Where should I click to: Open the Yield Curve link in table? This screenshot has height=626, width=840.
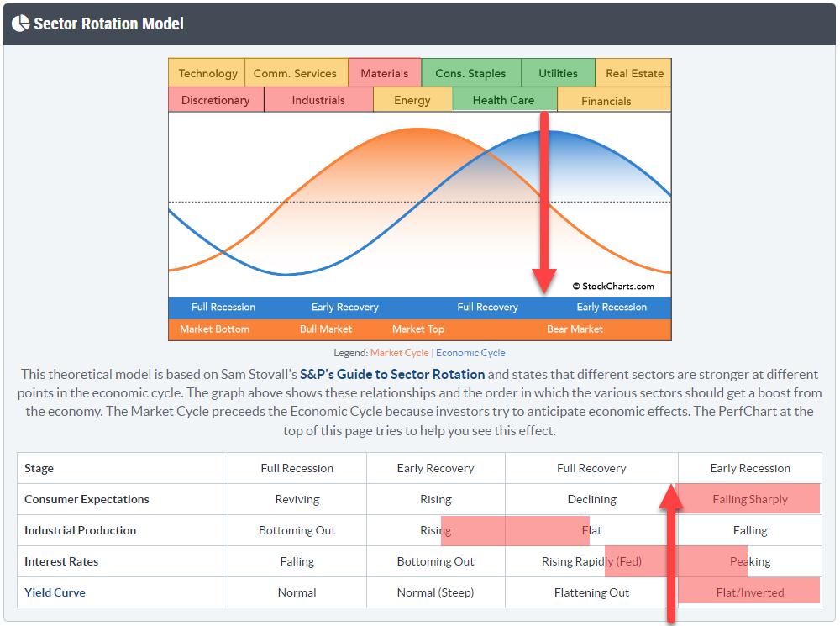55,592
